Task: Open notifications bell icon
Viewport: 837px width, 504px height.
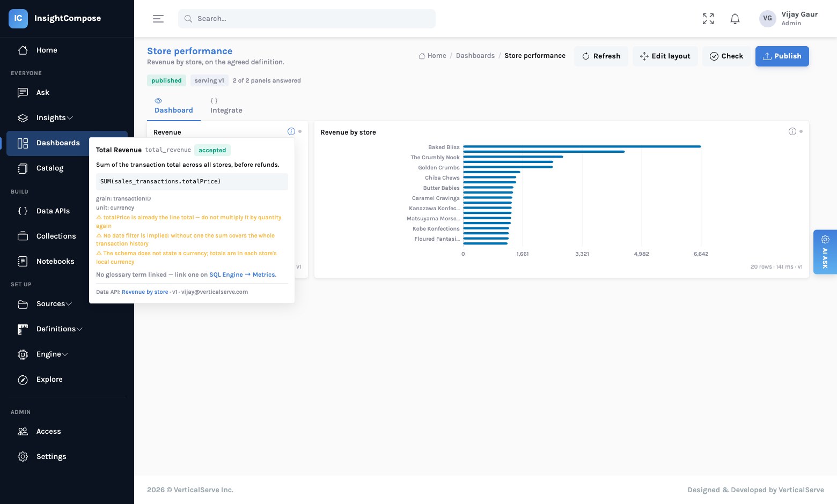Action: click(735, 19)
